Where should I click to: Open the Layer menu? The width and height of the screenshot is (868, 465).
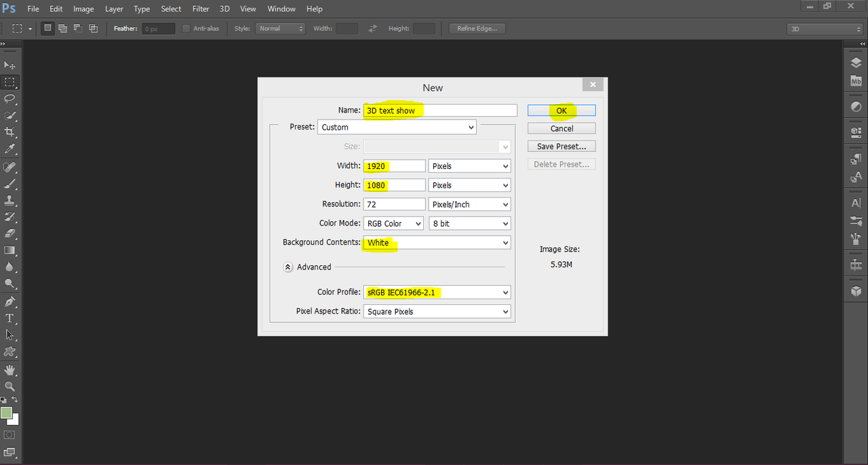(114, 9)
